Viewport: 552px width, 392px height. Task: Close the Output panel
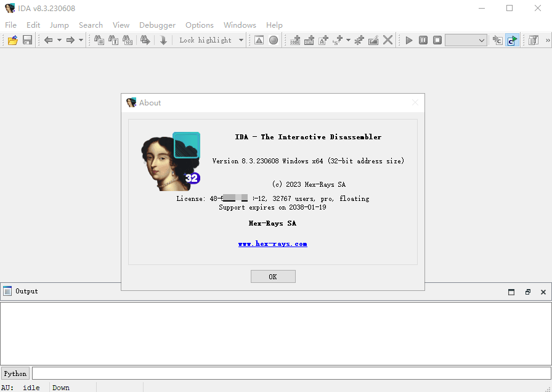[543, 292]
